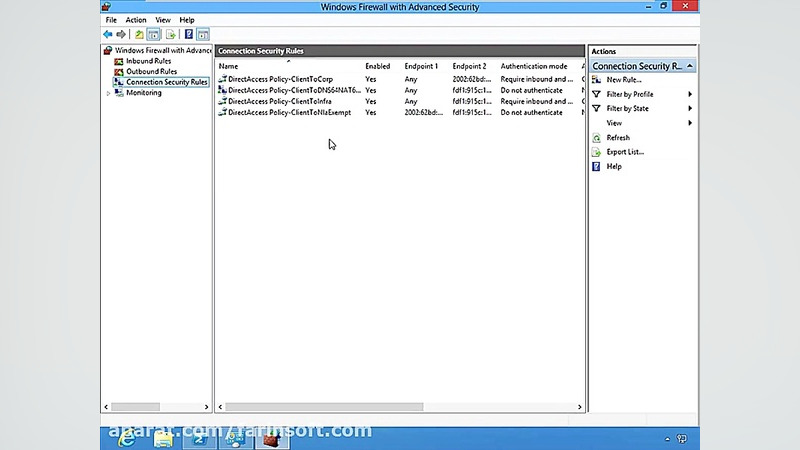Click Filter by Profile action
The image size is (800, 450).
click(630, 94)
